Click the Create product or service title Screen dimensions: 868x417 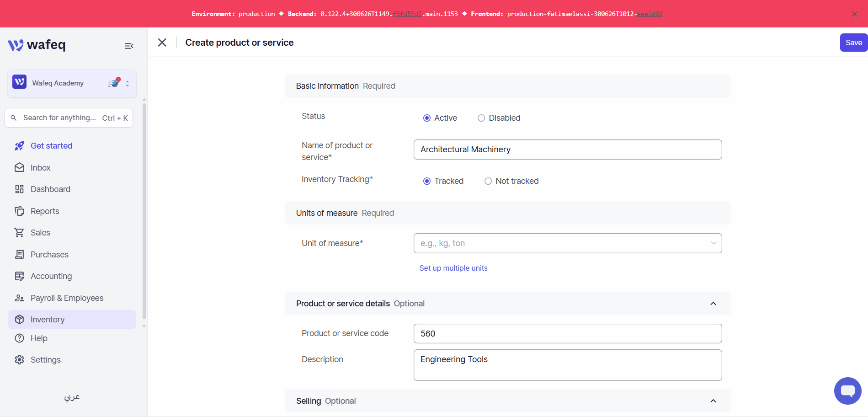[240, 43]
